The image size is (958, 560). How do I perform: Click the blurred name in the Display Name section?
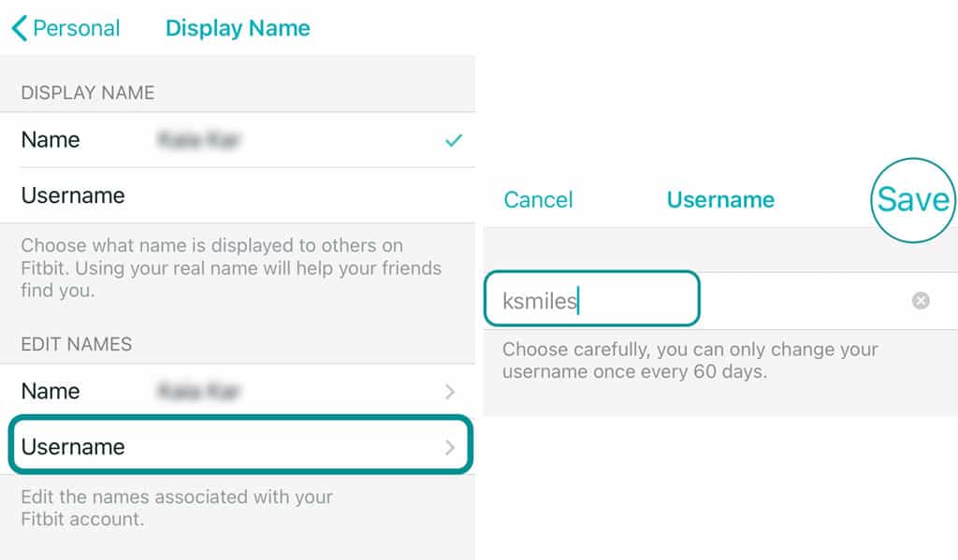pos(199,140)
